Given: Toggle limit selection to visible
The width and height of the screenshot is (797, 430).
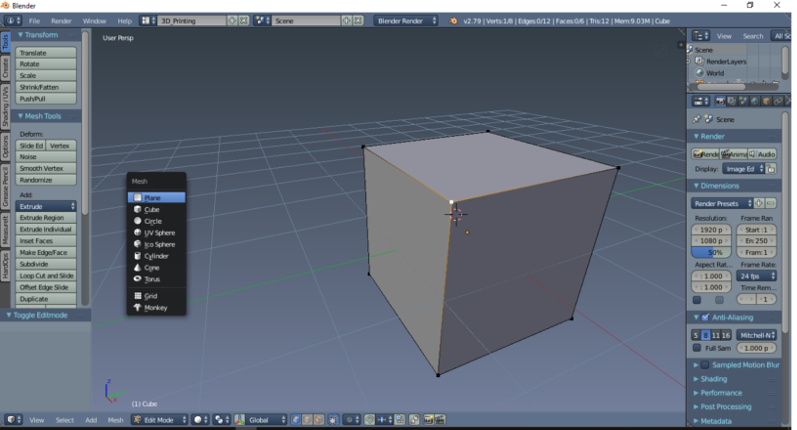Looking at the screenshot, I should tap(333, 420).
